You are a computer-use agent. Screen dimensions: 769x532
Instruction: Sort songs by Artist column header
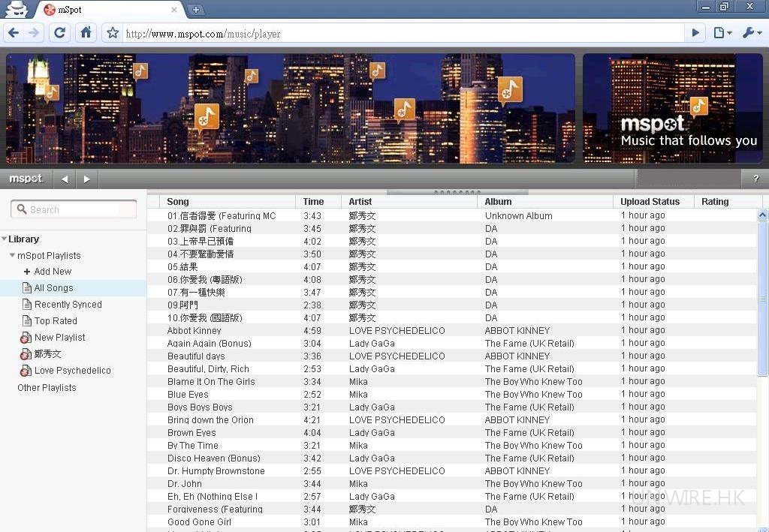(x=360, y=201)
